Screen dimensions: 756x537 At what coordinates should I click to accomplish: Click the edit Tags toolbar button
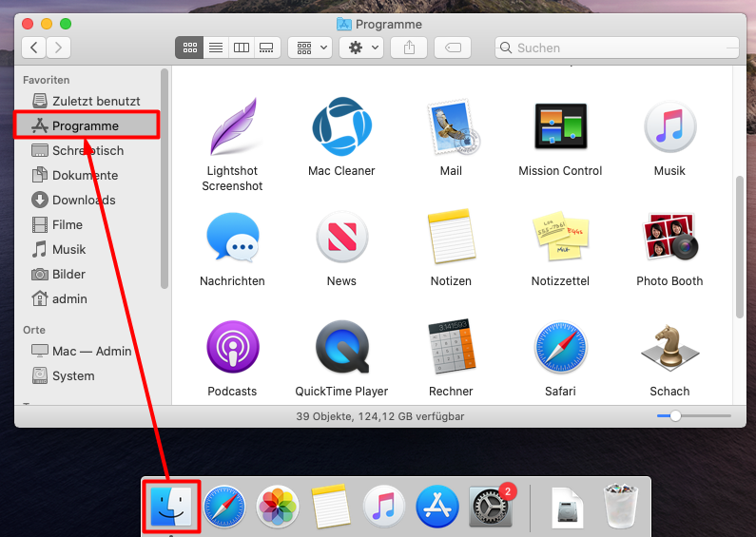click(453, 48)
